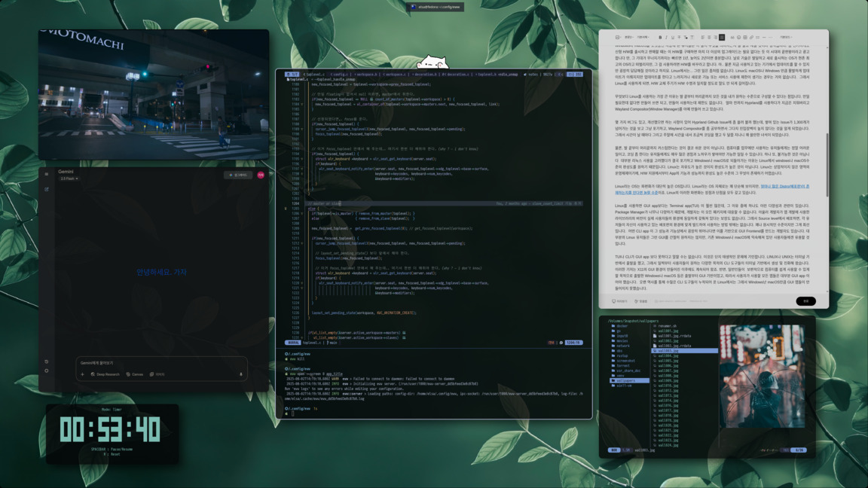Toggle justified alignment in the editor toolbar
Image resolution: width=868 pixels, height=488 pixels.
(722, 38)
